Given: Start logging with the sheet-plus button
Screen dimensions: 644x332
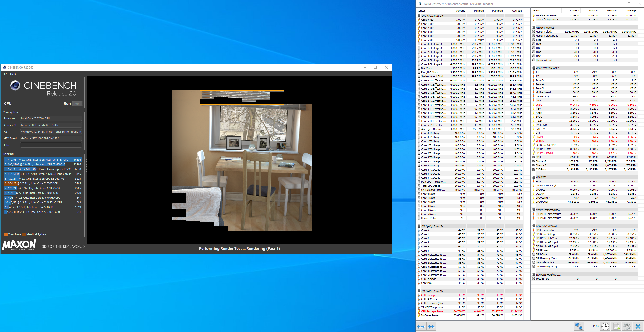Looking at the screenshot, I should [x=616, y=326].
